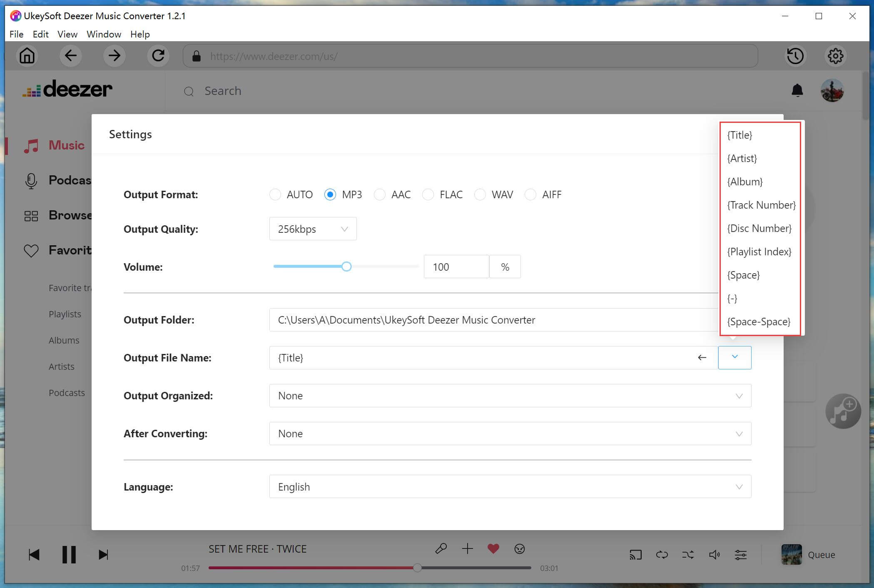Click the Output File Name field
The width and height of the screenshot is (874, 588).
coord(493,358)
